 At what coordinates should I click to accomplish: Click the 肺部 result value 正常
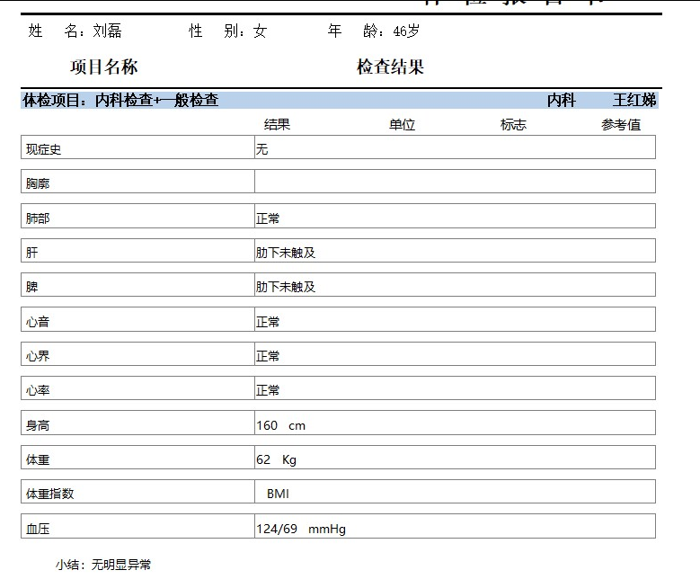(x=268, y=218)
